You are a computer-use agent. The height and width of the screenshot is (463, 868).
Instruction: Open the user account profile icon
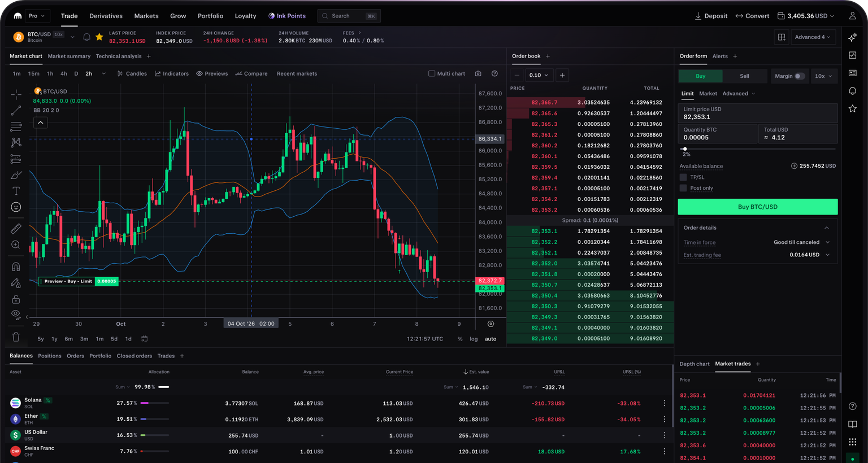click(x=852, y=16)
